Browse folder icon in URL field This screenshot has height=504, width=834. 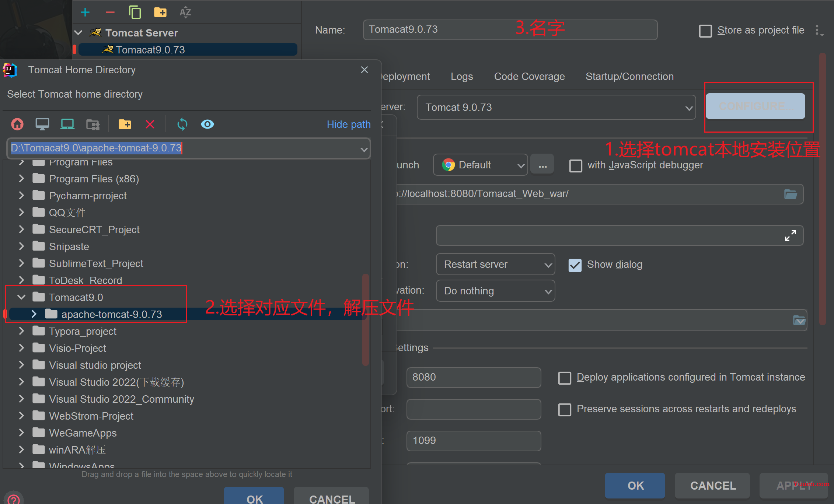791,194
